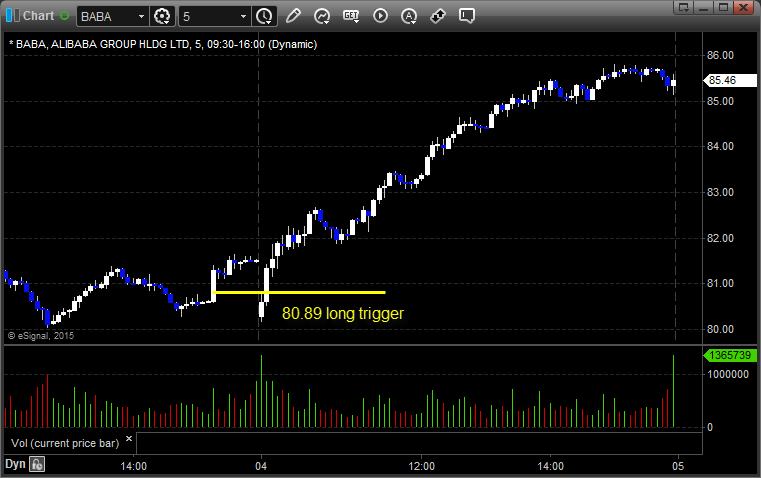Click the 12:00 time axis label
The height and width of the screenshot is (478, 761).
(421, 466)
